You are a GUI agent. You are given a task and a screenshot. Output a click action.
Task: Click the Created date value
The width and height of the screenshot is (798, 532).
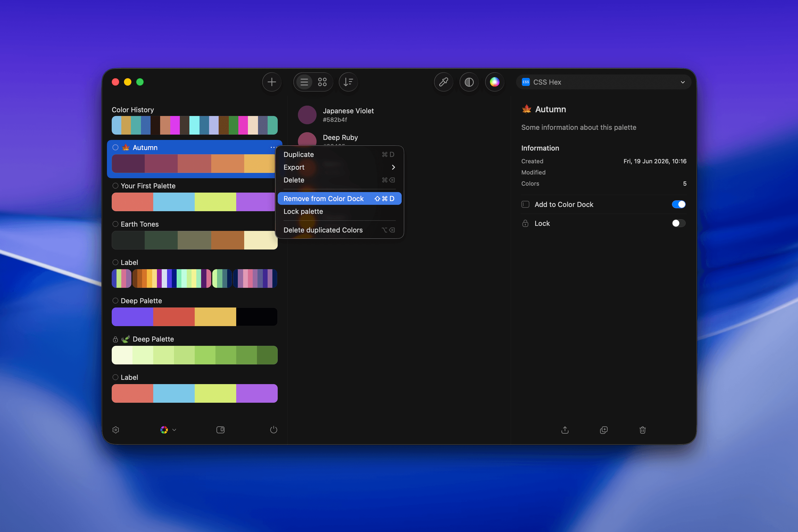point(654,161)
